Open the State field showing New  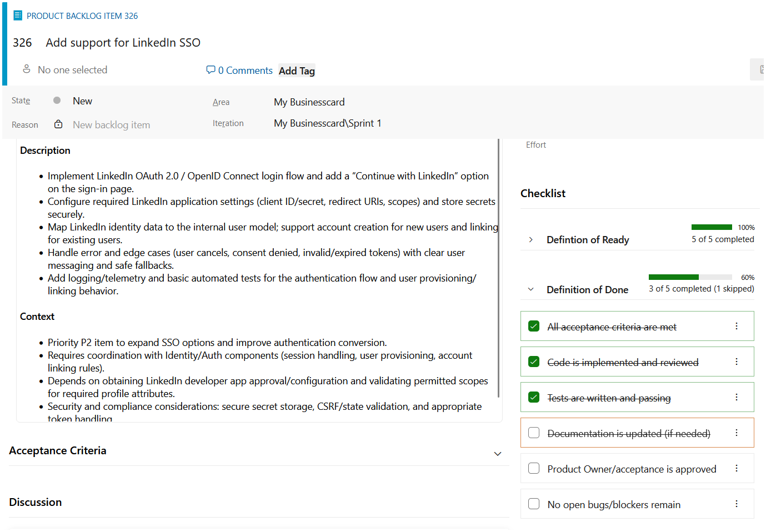pyautogui.click(x=82, y=101)
